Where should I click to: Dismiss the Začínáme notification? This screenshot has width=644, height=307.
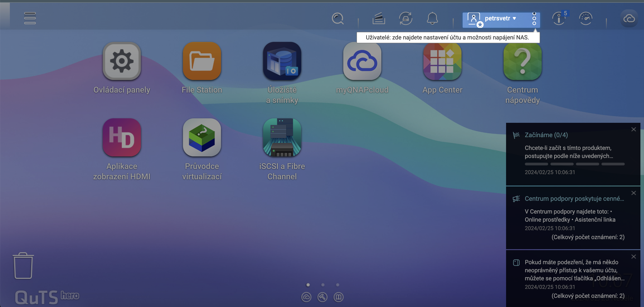point(634,129)
